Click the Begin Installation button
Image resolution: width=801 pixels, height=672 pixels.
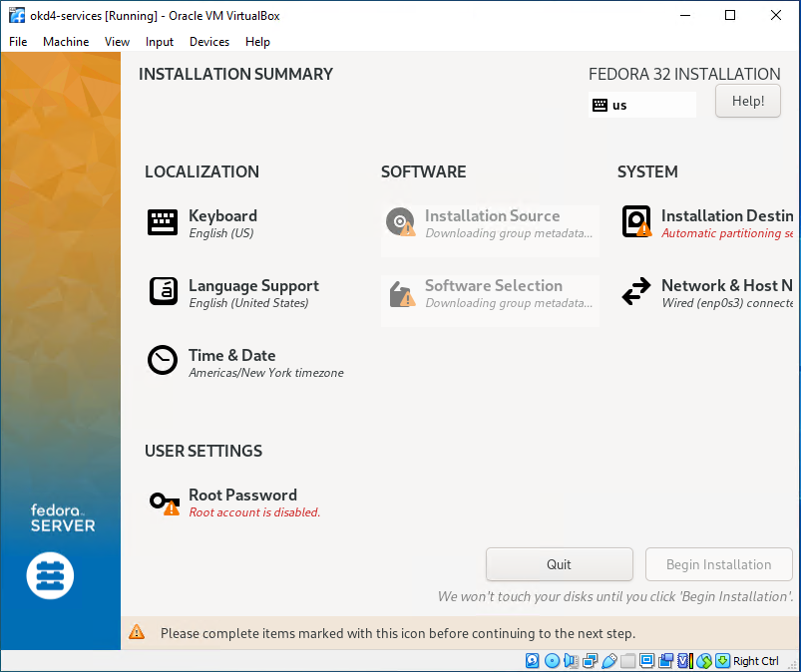(718, 564)
